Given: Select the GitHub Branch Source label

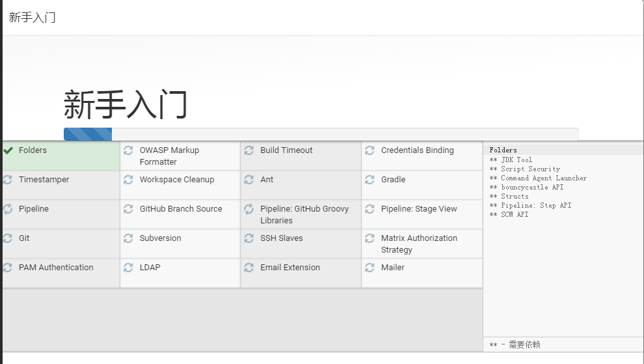Looking at the screenshot, I should (181, 208).
